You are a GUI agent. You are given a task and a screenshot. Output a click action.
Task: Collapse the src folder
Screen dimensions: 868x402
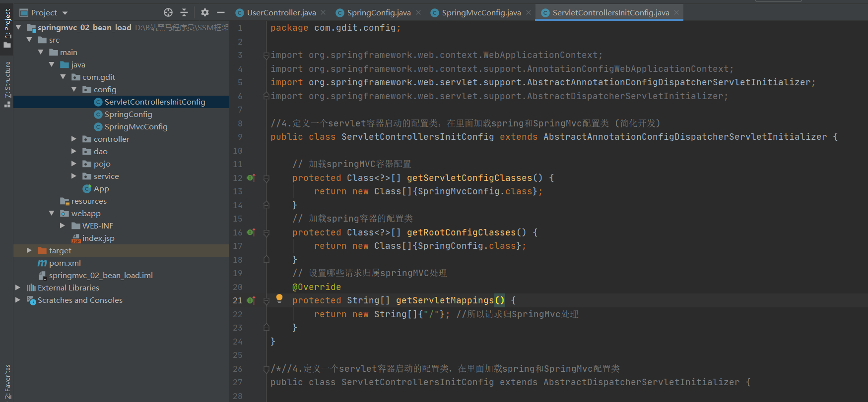(x=30, y=40)
